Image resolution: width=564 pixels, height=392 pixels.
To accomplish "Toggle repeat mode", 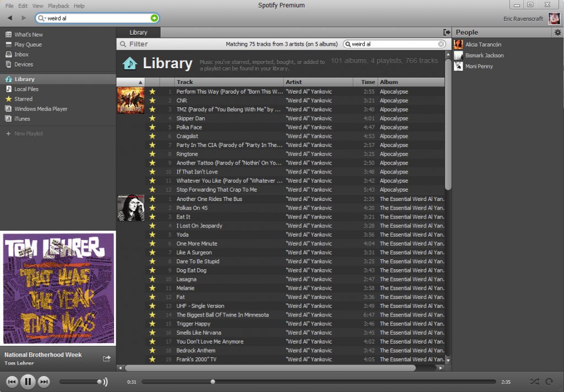I will coord(549,382).
